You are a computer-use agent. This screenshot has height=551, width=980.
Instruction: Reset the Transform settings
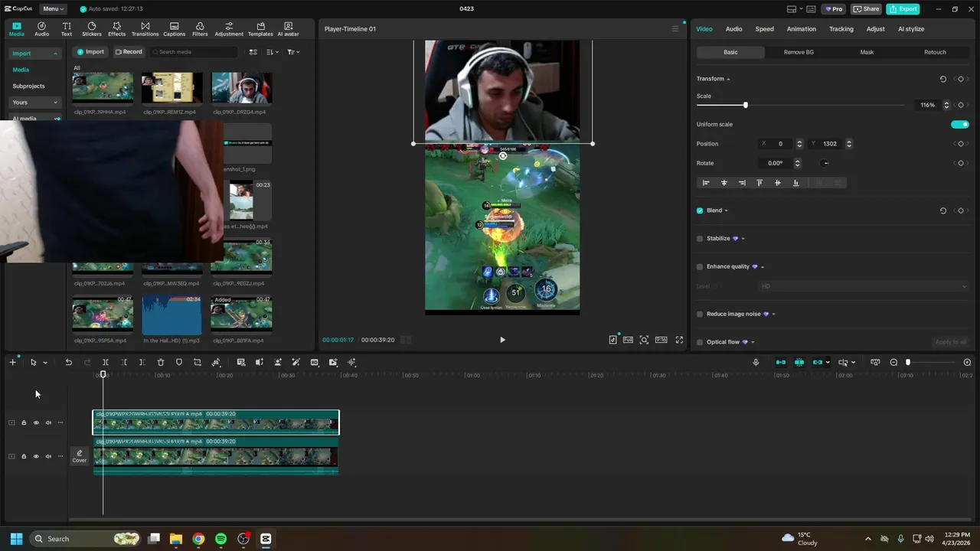(942, 79)
